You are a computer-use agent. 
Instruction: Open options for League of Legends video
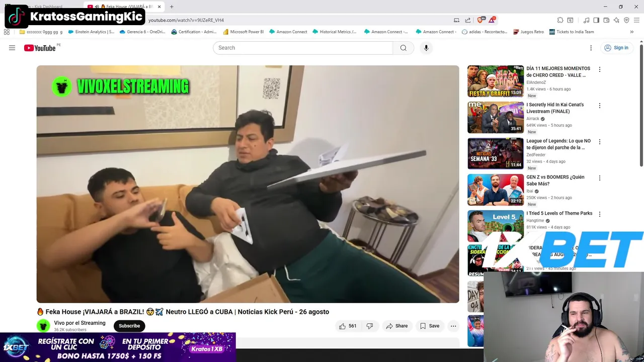pos(599,142)
